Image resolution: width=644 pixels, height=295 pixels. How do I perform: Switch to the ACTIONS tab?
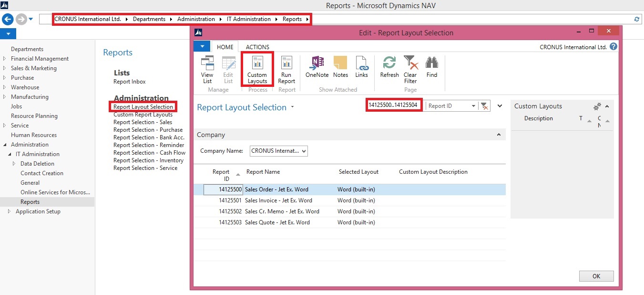coord(257,47)
